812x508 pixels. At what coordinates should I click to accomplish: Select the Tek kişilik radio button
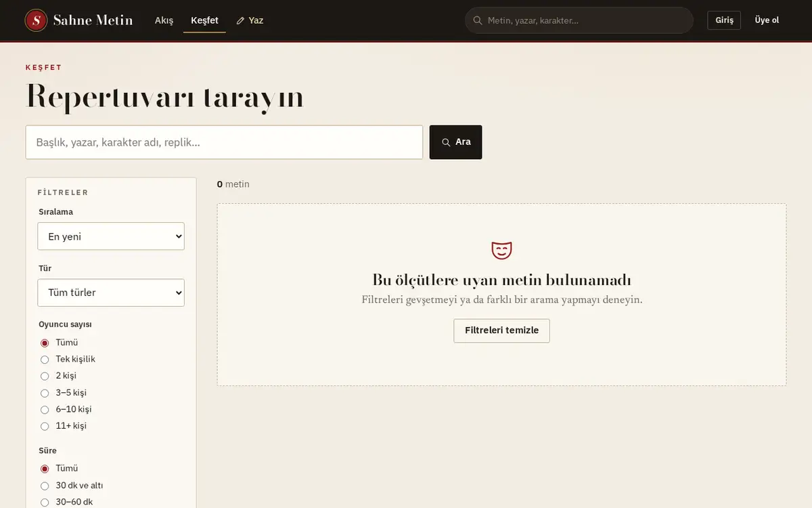click(x=45, y=360)
